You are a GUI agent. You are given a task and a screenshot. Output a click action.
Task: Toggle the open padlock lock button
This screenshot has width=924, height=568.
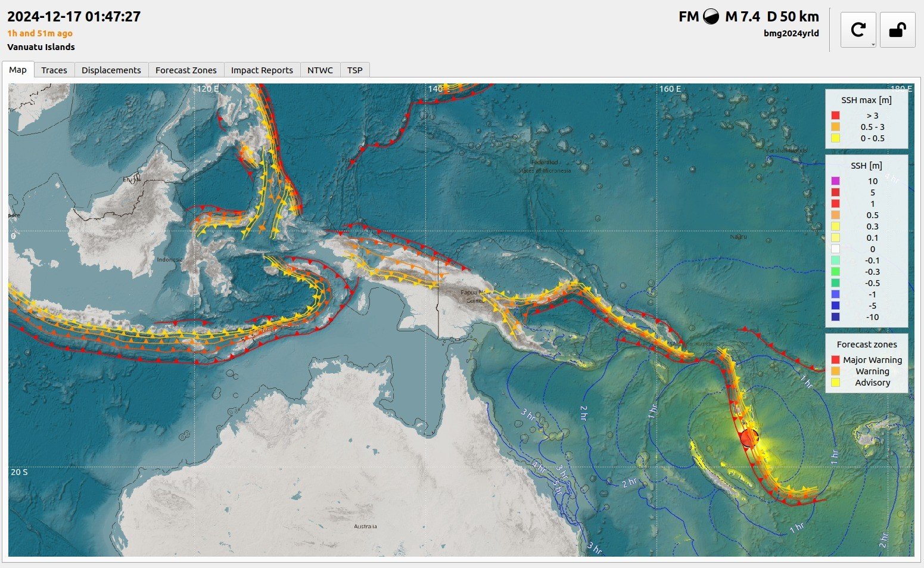898,30
